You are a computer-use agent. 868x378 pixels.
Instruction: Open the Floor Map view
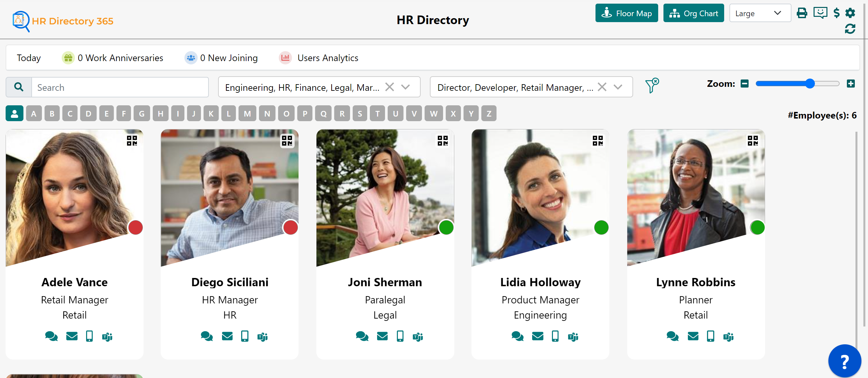pyautogui.click(x=627, y=13)
